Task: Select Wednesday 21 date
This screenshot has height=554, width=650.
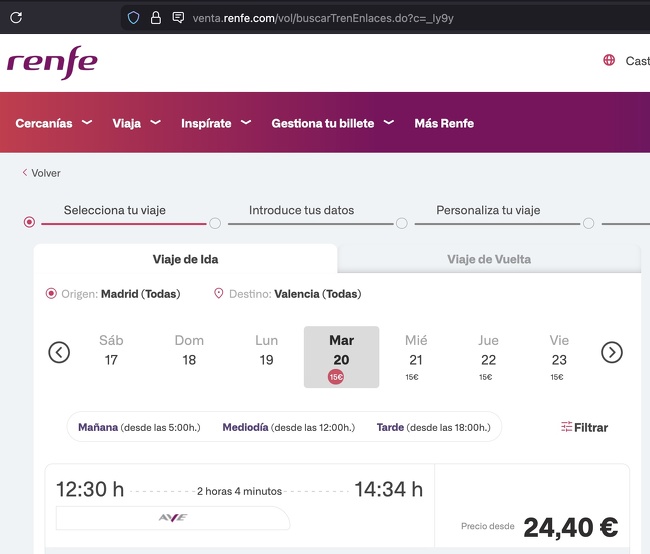Action: coord(416,356)
